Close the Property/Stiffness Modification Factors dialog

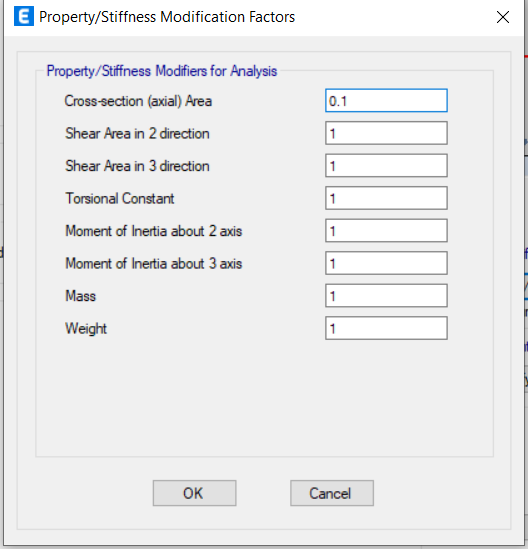pyautogui.click(x=503, y=17)
